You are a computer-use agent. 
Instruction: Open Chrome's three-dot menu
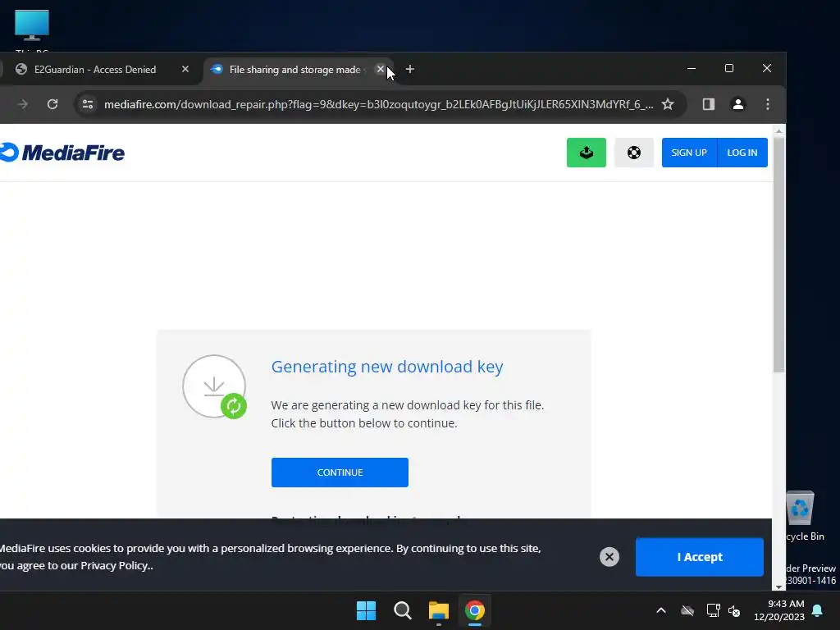coord(768,104)
